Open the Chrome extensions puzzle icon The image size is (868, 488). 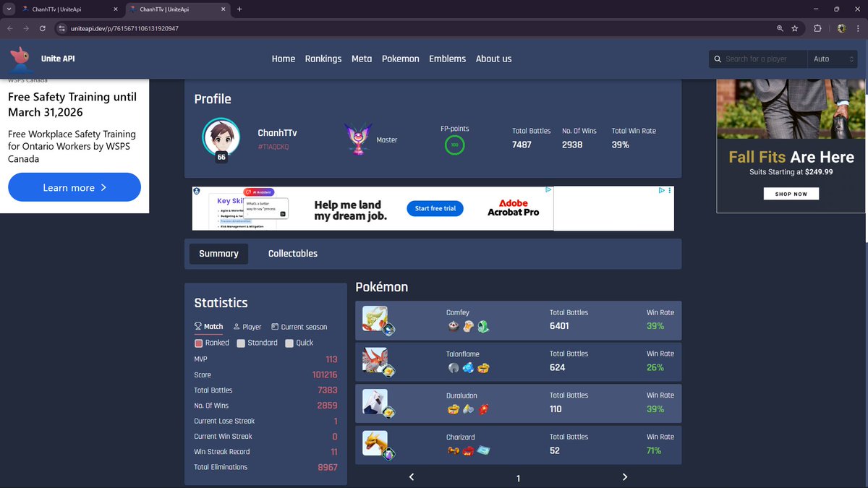pos(817,28)
